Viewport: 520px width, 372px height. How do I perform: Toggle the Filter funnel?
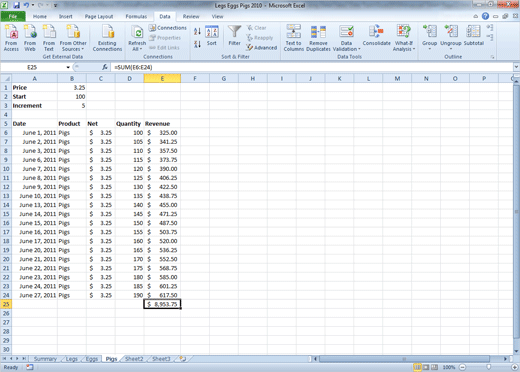[235, 36]
